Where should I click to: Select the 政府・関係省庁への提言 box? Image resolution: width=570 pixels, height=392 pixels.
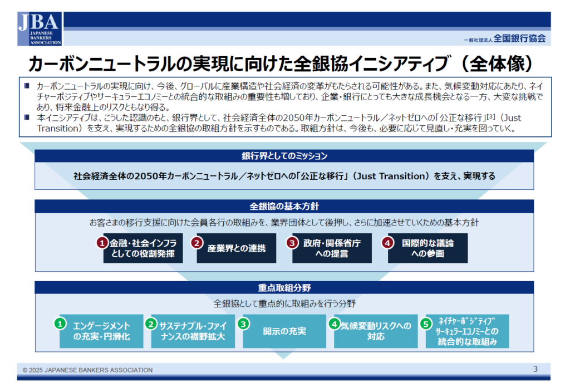pos(332,248)
